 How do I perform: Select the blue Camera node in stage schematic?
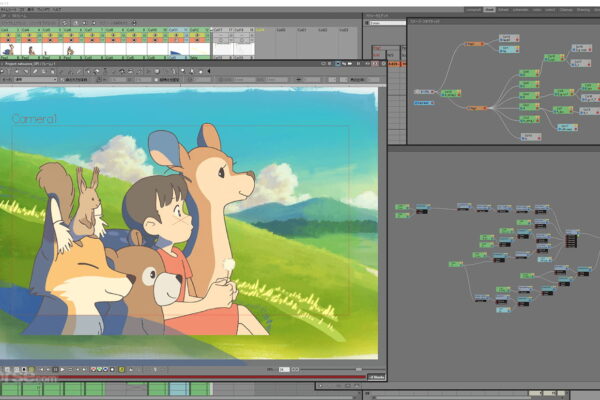[x=424, y=103]
